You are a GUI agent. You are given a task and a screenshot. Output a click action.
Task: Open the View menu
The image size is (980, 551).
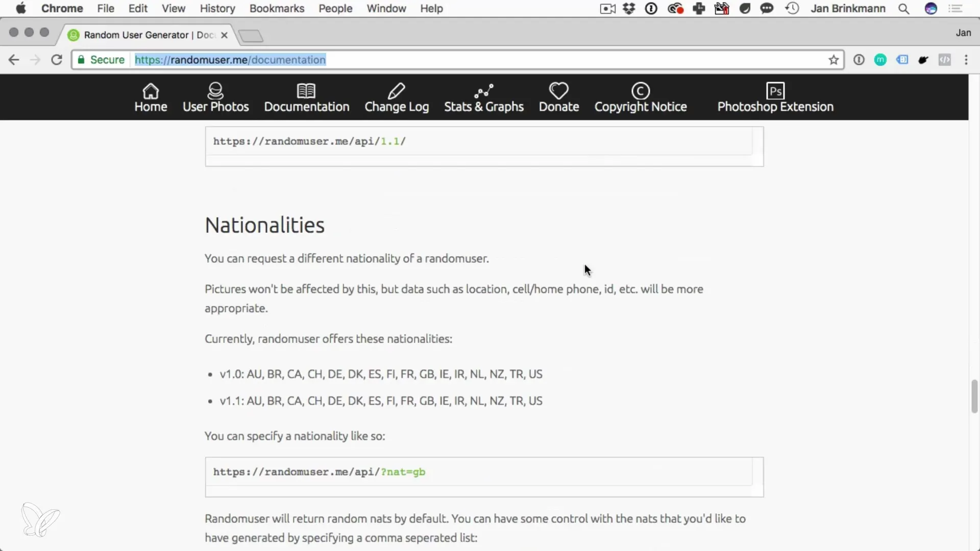[x=174, y=8]
